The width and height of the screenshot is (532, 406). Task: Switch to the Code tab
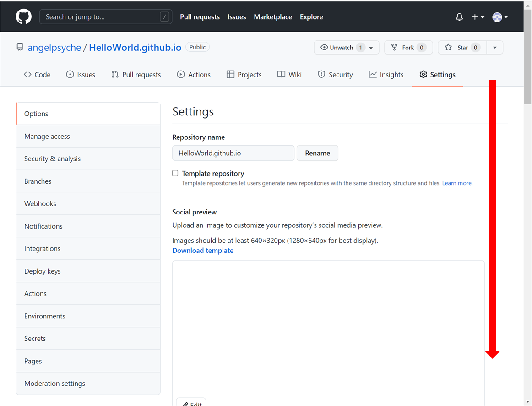point(37,75)
